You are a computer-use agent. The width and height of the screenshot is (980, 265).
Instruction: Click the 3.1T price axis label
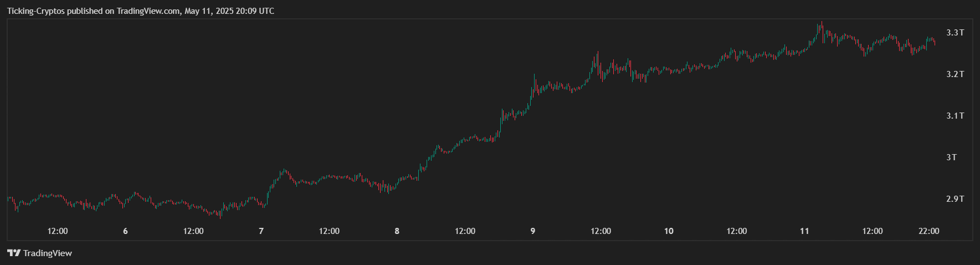pos(955,116)
